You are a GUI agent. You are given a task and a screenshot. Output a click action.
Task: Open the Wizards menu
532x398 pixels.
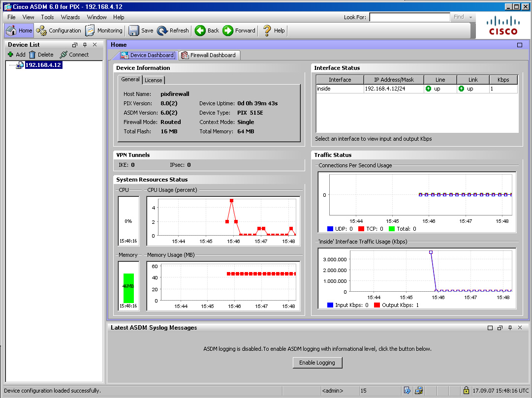coord(70,17)
